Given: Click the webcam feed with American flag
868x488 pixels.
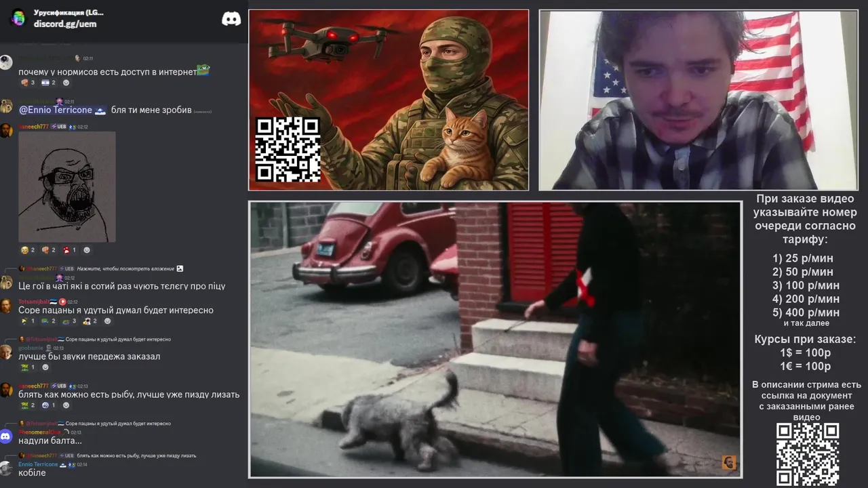Looking at the screenshot, I should coord(698,100).
